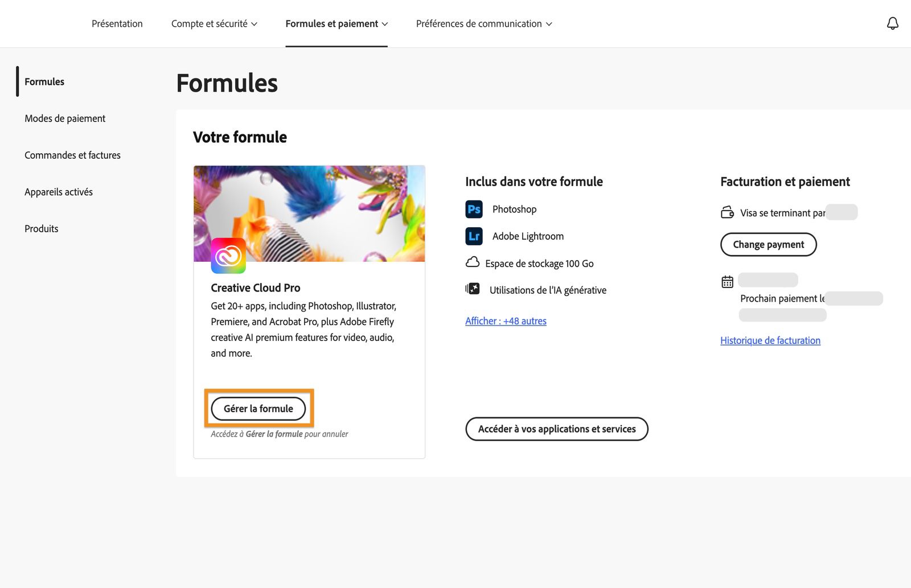Screen dimensions: 911x588
Task: Click the payment card wallet icon
Action: point(727,212)
